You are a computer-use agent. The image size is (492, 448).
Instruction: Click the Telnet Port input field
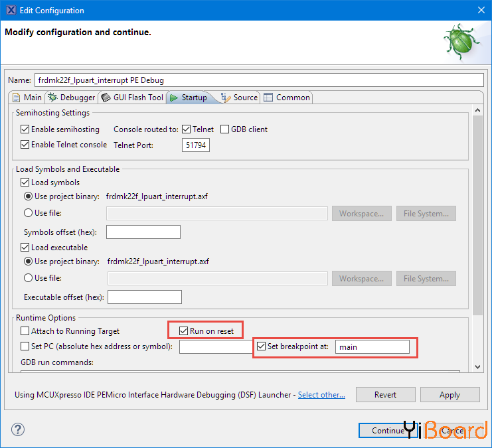[195, 145]
